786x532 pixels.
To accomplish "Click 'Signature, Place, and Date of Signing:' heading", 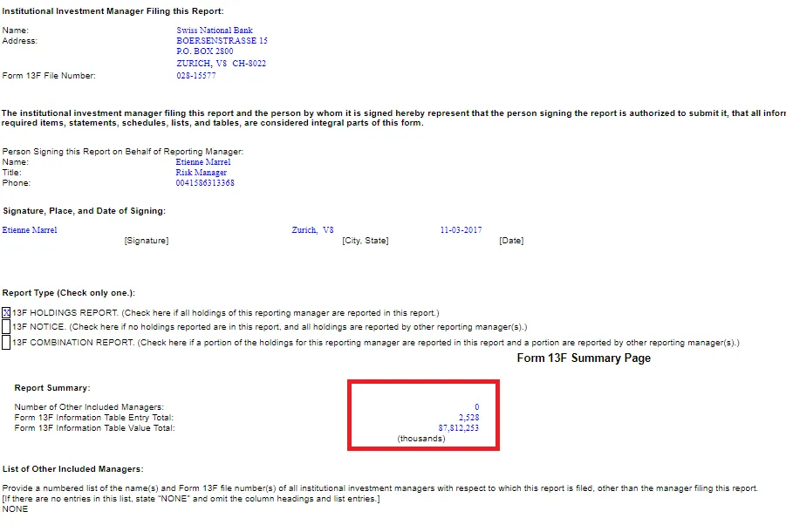I will click(x=85, y=211).
